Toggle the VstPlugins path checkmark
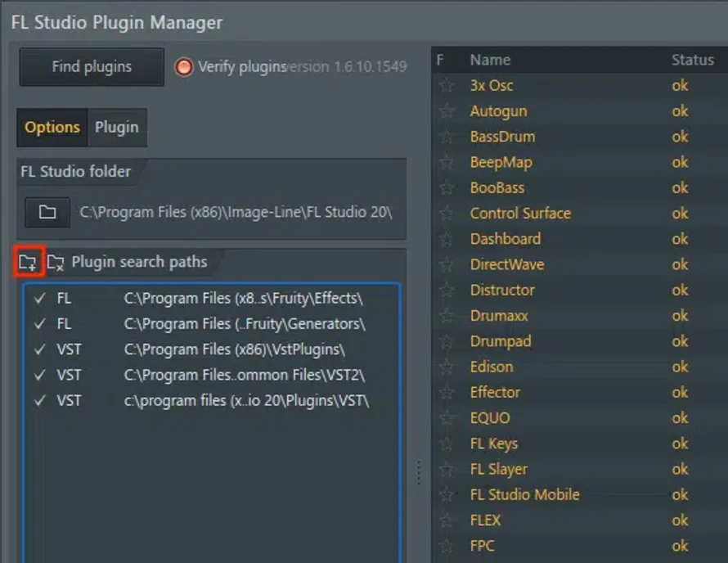Viewport: 728px width, 563px height. [39, 350]
